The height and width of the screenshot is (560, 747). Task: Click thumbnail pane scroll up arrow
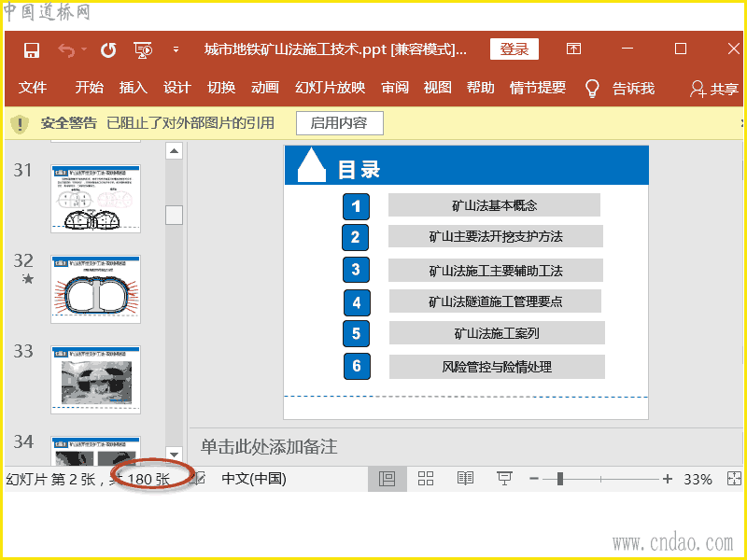(x=174, y=151)
